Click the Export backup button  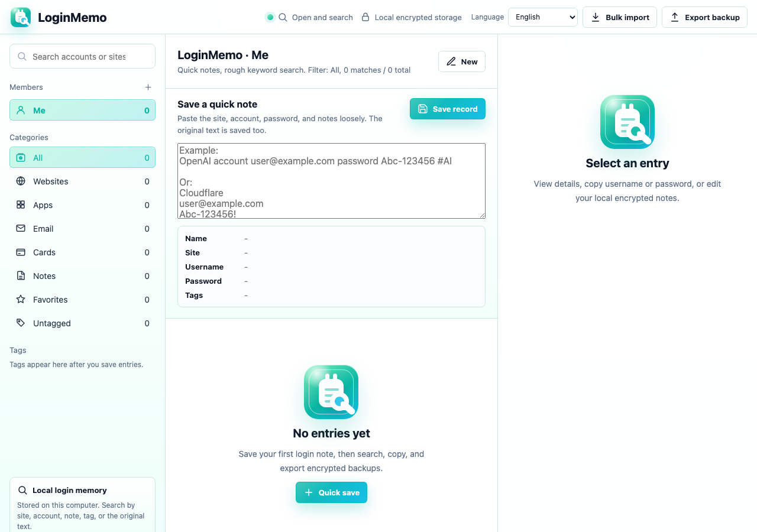click(704, 17)
